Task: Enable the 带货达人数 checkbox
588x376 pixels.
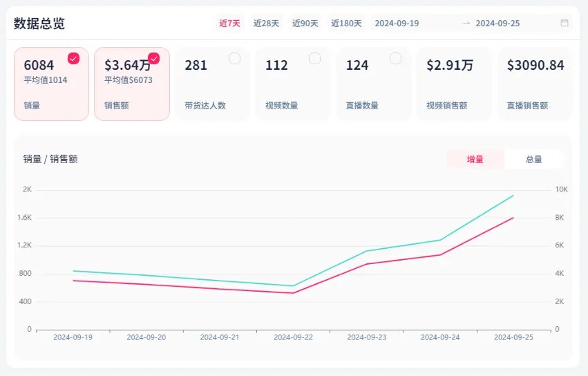Action: click(234, 59)
